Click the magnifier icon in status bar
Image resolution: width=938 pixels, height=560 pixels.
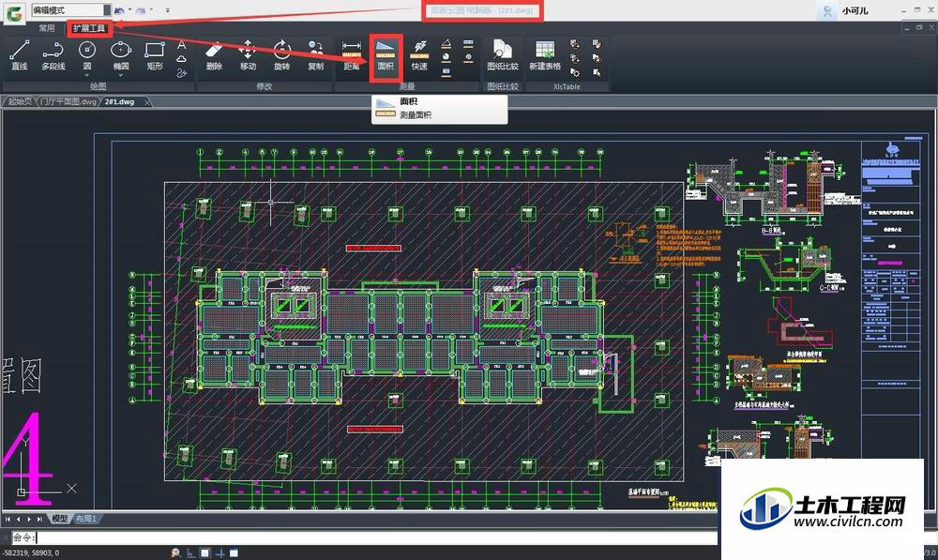175,553
